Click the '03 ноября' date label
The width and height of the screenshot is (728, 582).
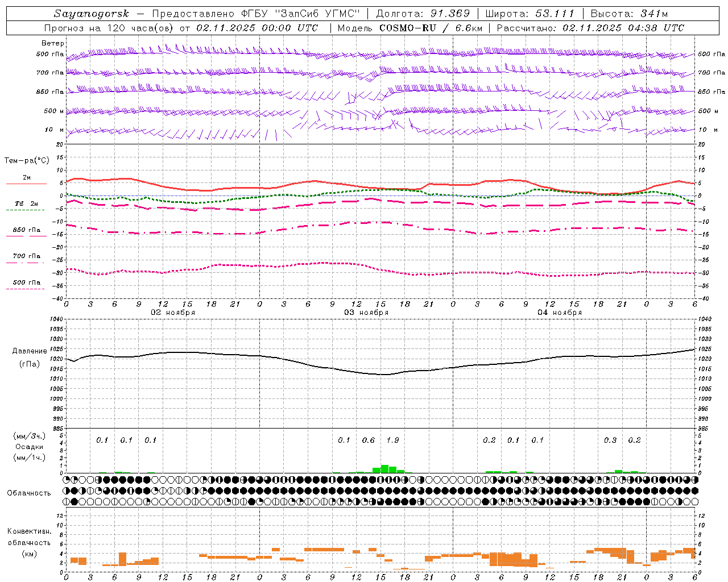[366, 313]
